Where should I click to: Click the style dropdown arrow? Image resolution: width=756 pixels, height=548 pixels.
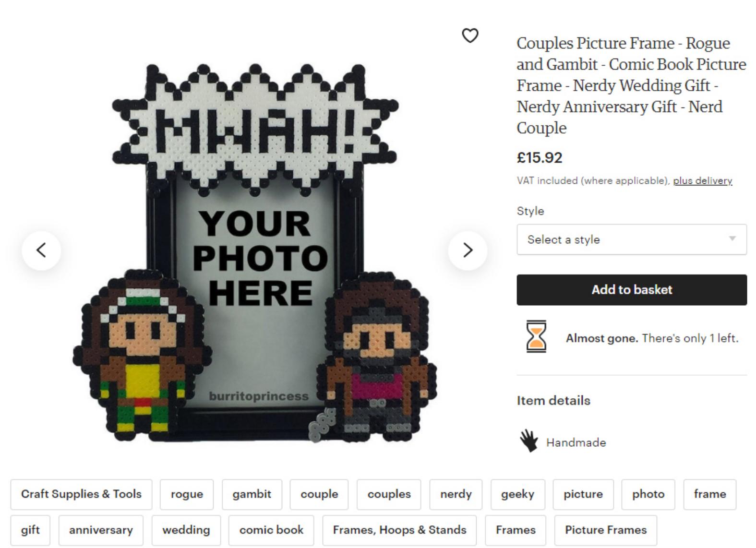[x=732, y=238]
